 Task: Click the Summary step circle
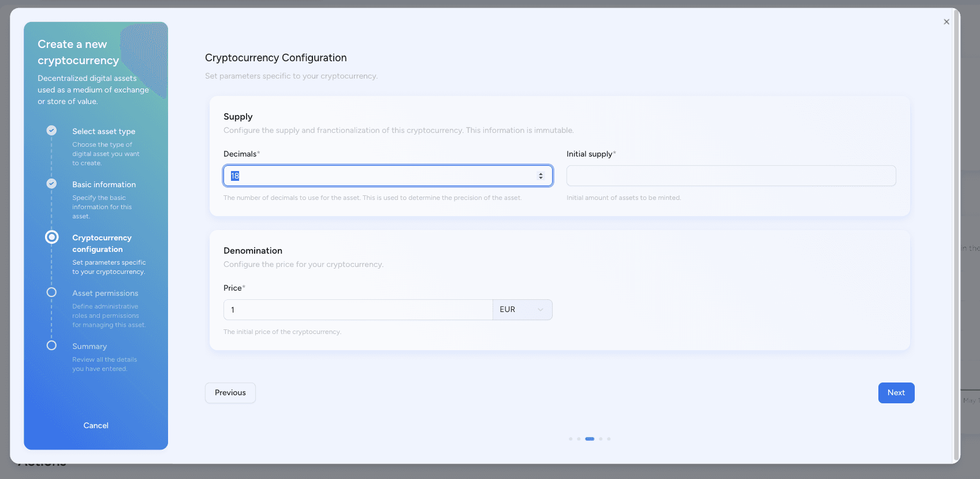tap(51, 346)
